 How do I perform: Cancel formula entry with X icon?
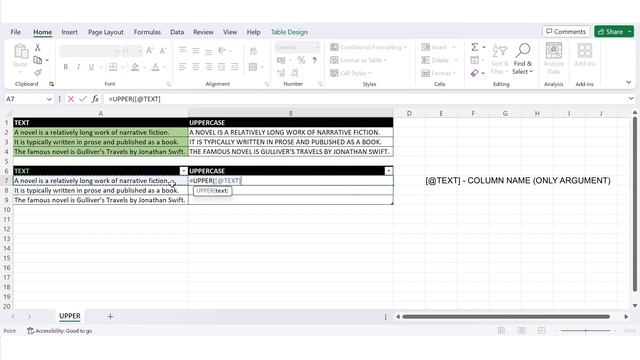click(71, 99)
